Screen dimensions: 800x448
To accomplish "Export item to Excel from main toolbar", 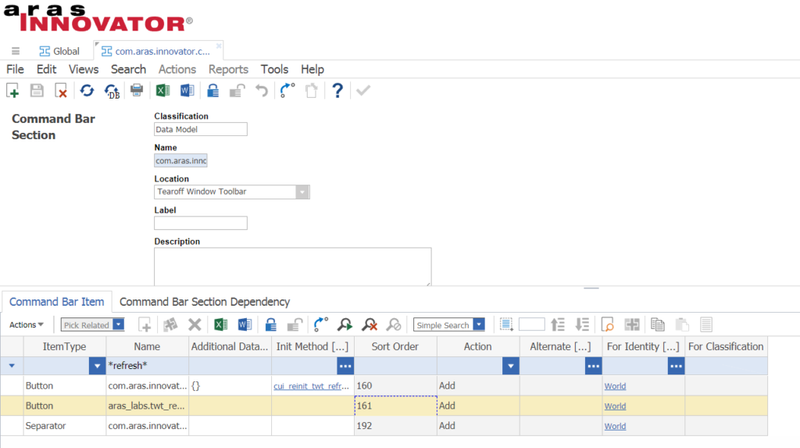I will (163, 91).
